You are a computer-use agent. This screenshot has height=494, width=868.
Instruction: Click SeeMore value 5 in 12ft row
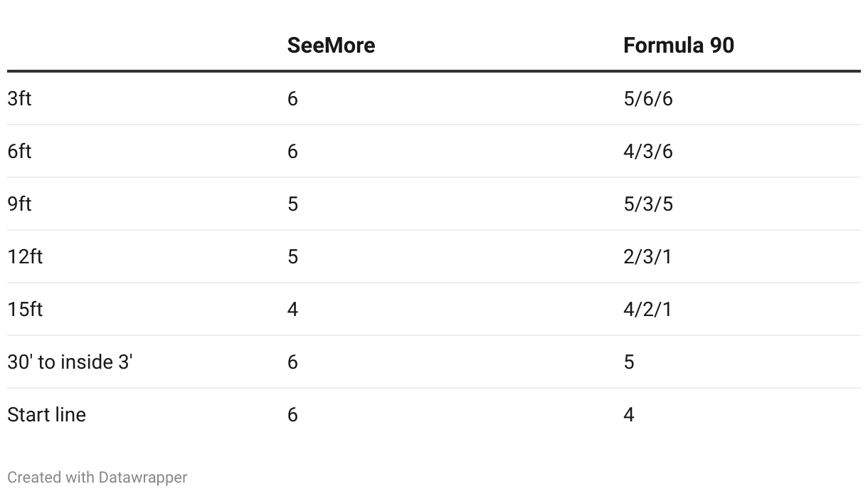pos(292,256)
